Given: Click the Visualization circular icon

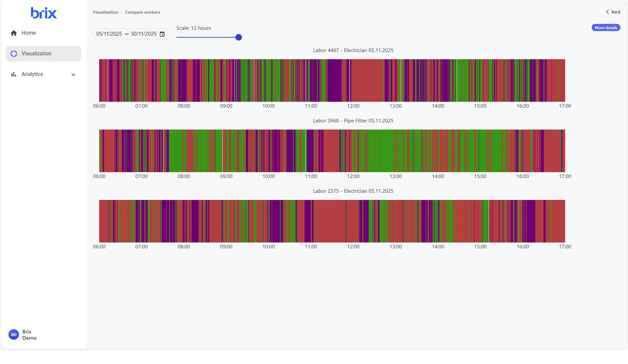Looking at the screenshot, I should (x=14, y=54).
